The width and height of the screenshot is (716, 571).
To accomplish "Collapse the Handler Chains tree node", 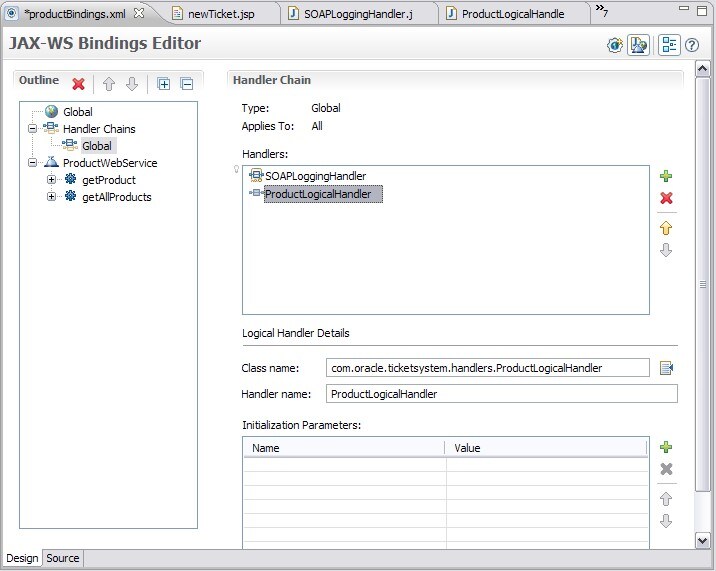I will pos(32,129).
